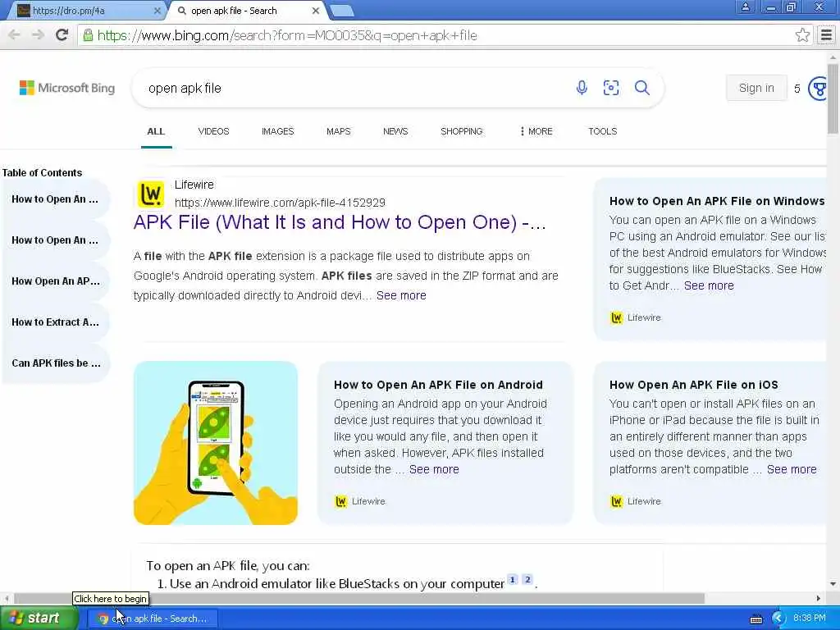Image resolution: width=840 pixels, height=630 pixels.
Task: Select 'How to Extract A...' contents item
Action: (x=55, y=322)
